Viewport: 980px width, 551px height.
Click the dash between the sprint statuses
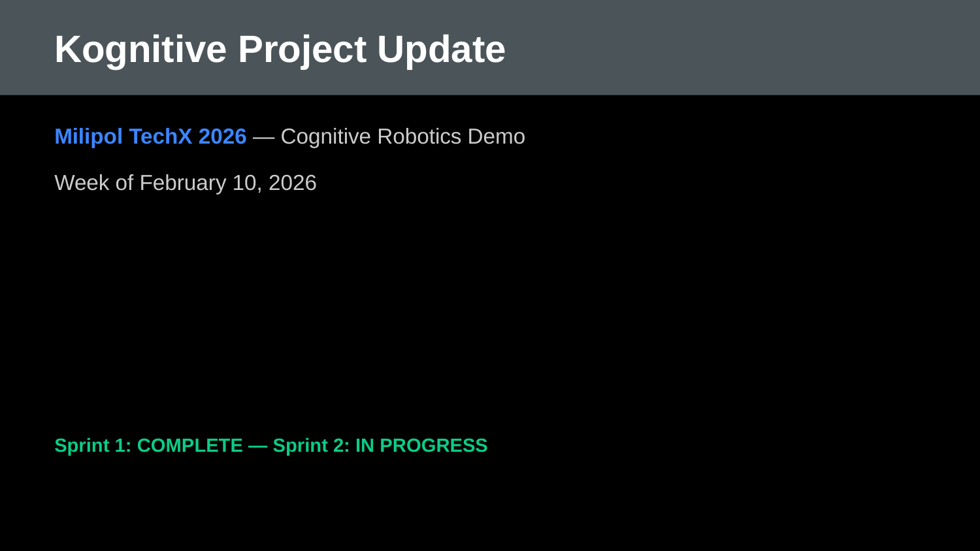coord(257,445)
